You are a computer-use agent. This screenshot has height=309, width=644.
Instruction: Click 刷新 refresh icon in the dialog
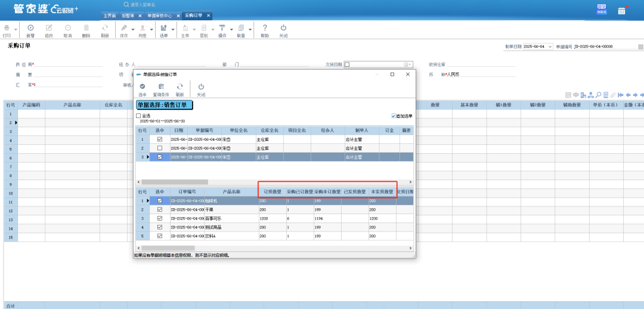pos(179,87)
